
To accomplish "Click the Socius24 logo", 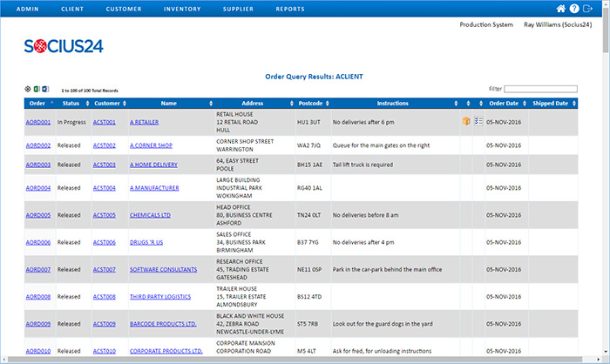I will [x=64, y=46].
